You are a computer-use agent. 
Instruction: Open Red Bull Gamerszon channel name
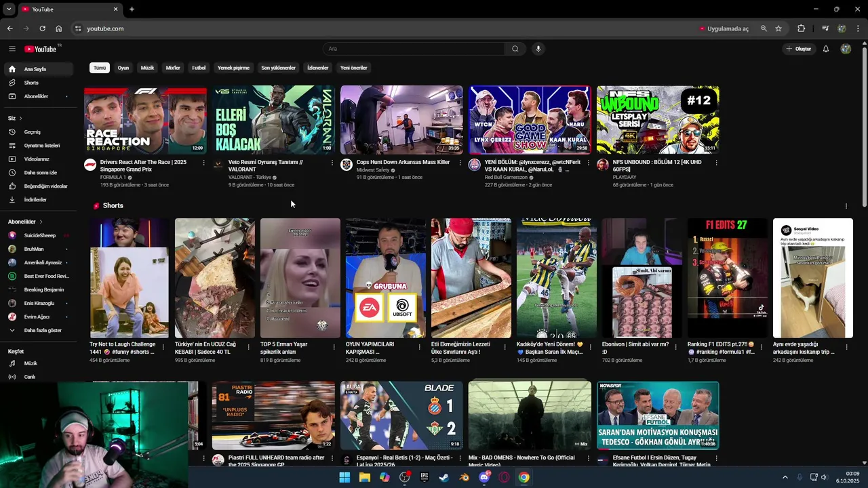507,178
